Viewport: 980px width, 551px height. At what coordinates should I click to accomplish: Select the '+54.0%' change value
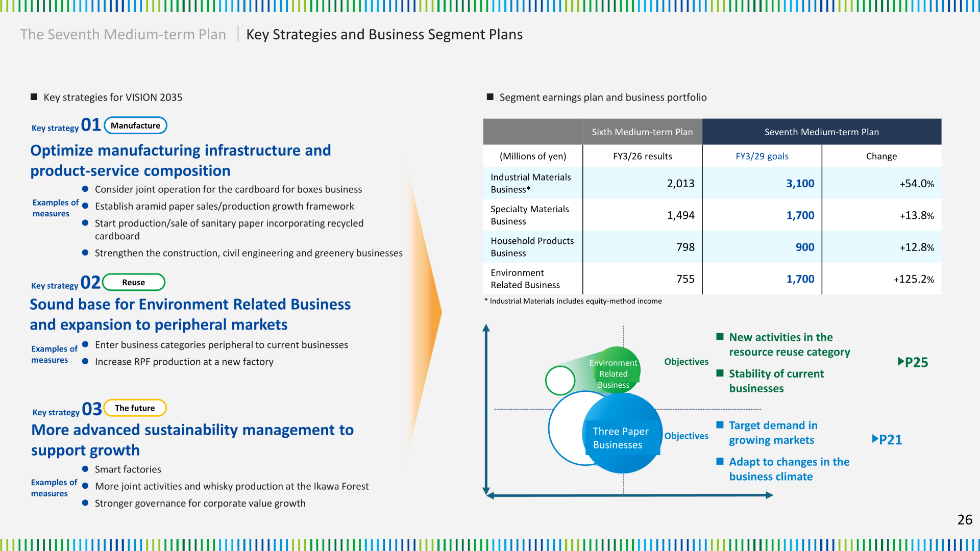[917, 184]
